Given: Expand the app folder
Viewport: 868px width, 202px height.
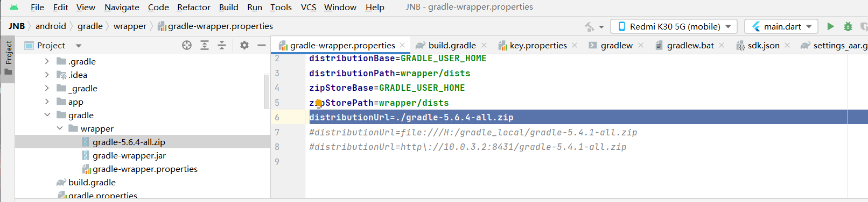Looking at the screenshot, I should pyautogui.click(x=47, y=102).
